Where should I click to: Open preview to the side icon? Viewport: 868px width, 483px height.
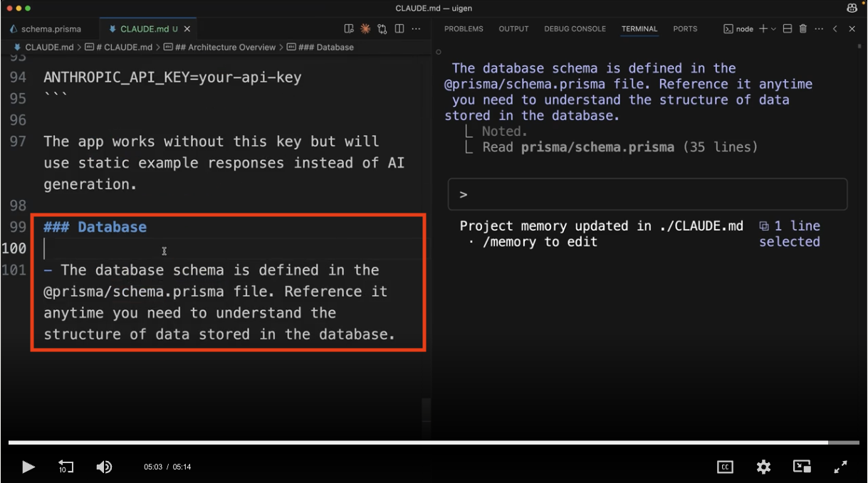[349, 29]
